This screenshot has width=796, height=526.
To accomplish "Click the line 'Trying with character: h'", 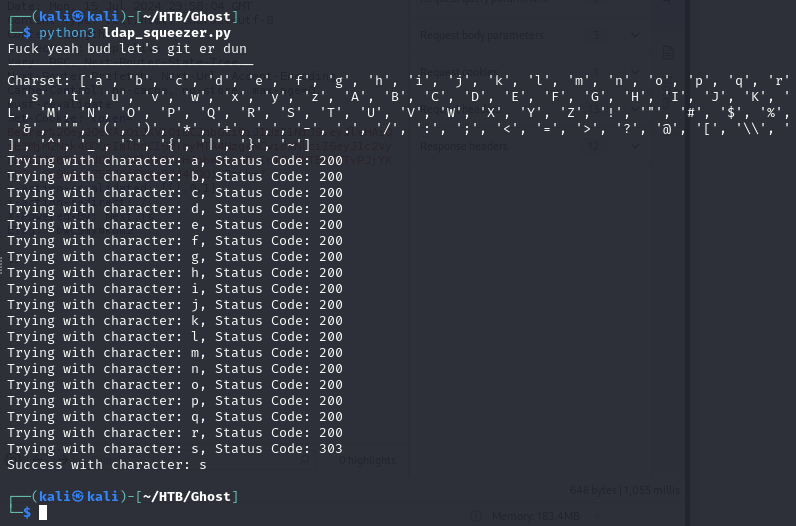I will [175, 273].
